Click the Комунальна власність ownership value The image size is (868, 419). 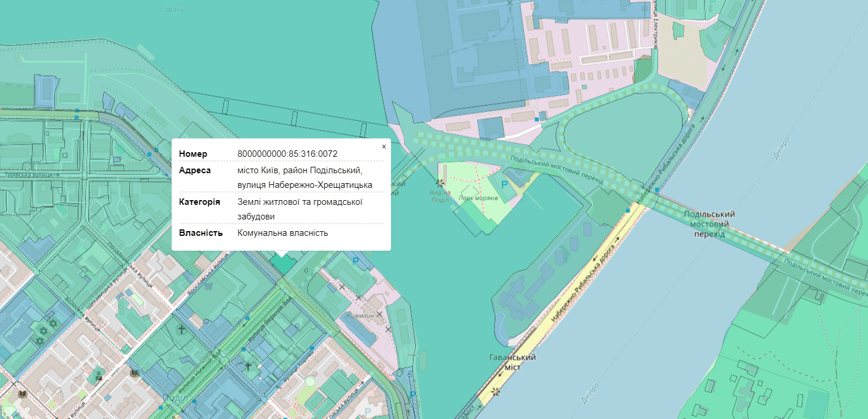pos(283,233)
